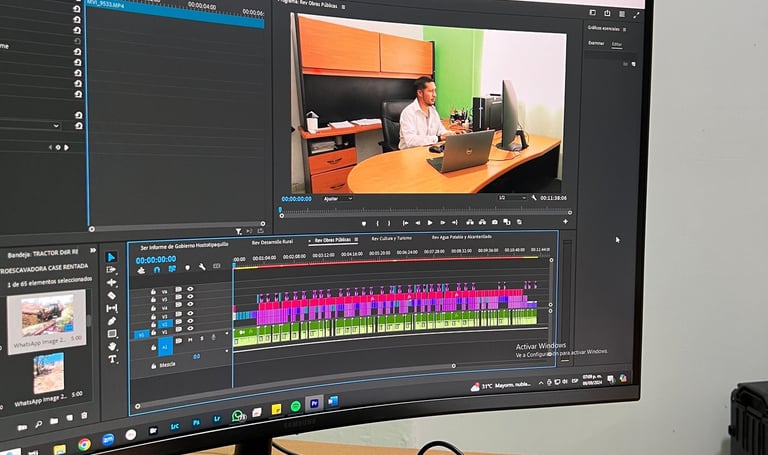The image size is (768, 455).
Task: Open timeline display settings wrench
Action: (202, 267)
